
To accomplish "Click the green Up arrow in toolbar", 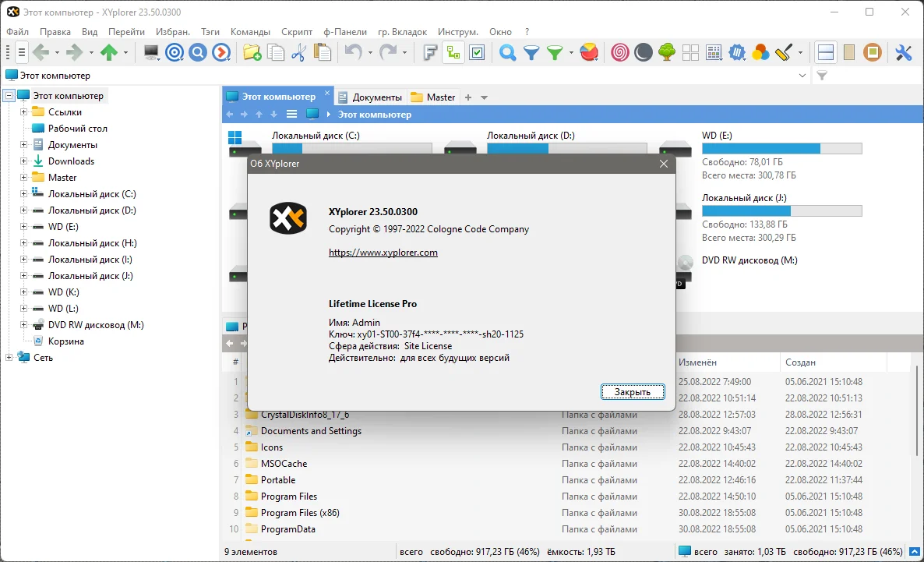I will [109, 52].
